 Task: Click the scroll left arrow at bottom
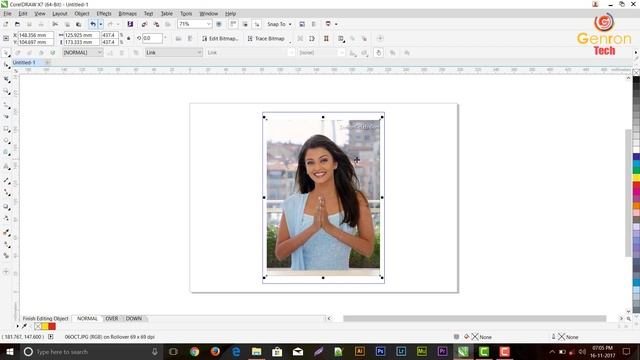[329, 318]
